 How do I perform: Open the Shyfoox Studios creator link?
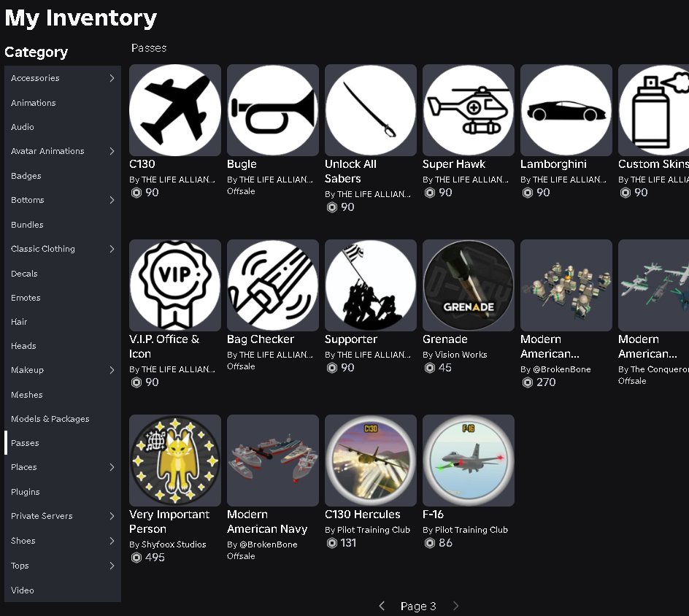[174, 544]
